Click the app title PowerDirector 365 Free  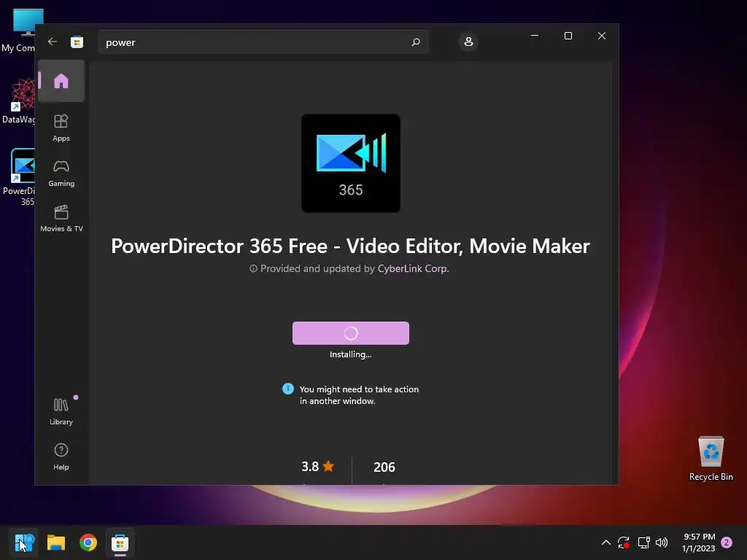click(350, 246)
